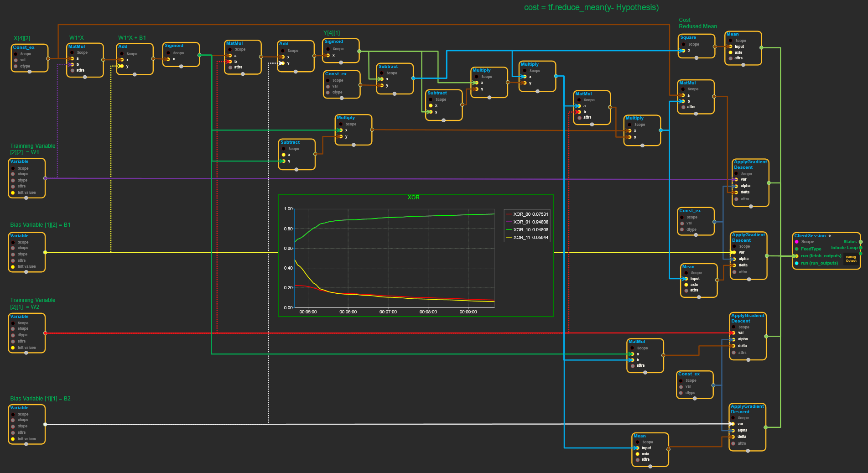Select the val pin on X[4][2] Const_ex node

16,60
